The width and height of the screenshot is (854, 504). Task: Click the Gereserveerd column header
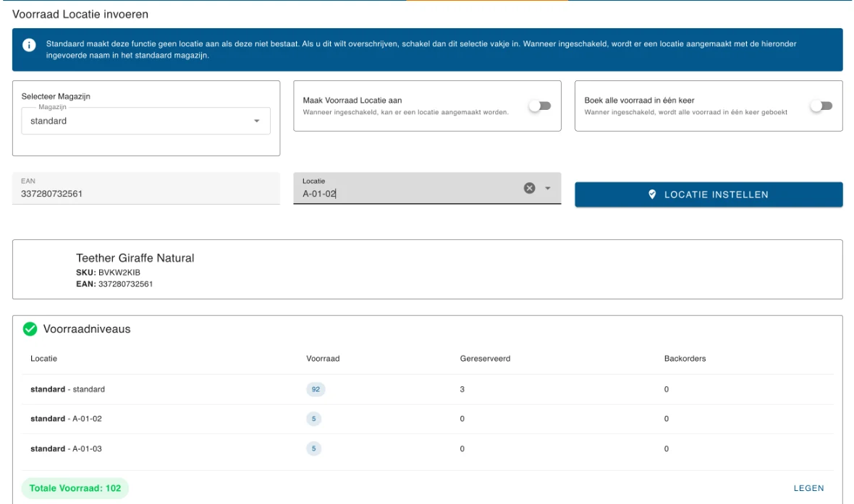(486, 359)
